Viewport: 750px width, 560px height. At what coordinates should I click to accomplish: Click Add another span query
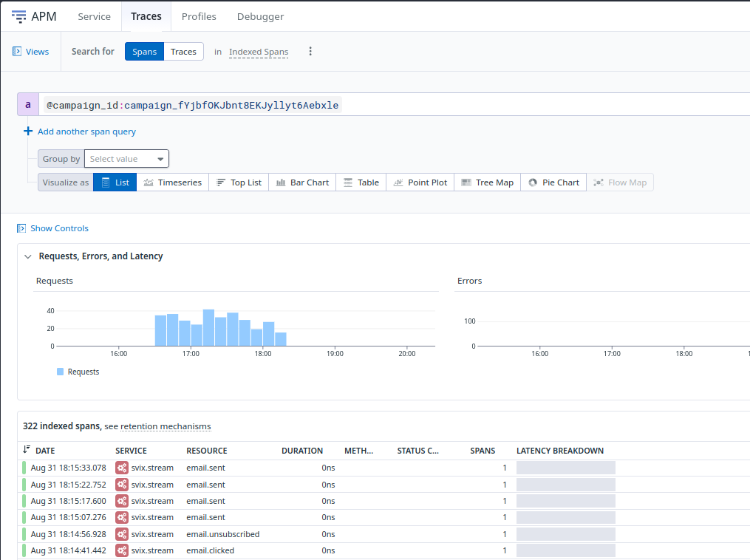click(86, 131)
